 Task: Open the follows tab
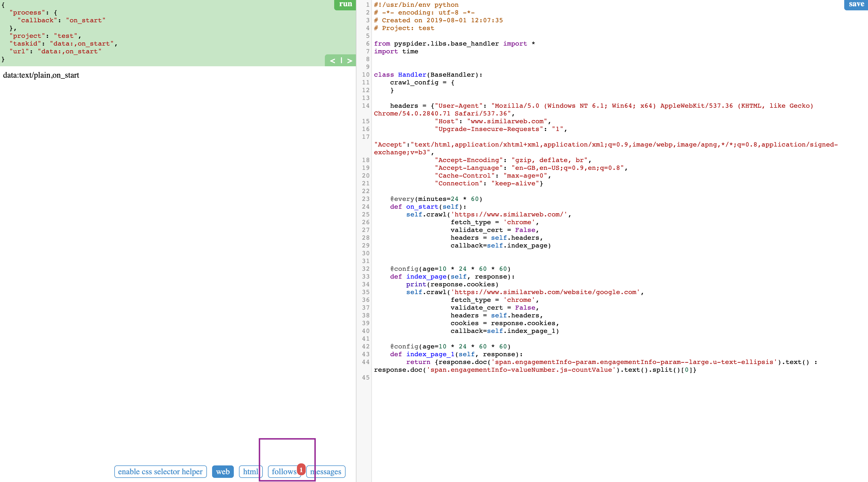click(x=284, y=472)
